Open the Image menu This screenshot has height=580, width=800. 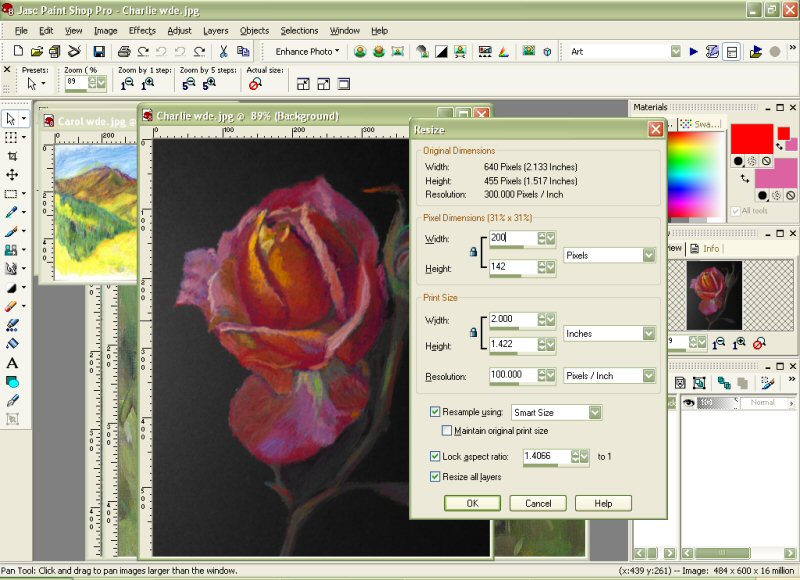[106, 31]
